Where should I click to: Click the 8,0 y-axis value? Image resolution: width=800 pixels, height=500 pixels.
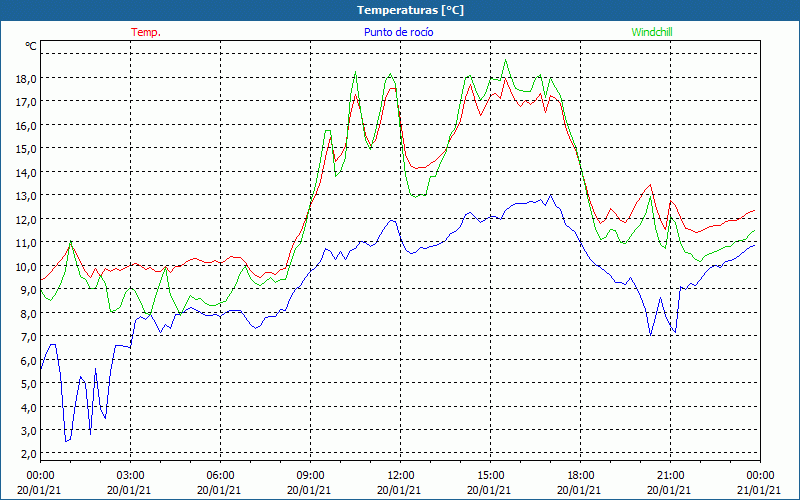tap(29, 313)
